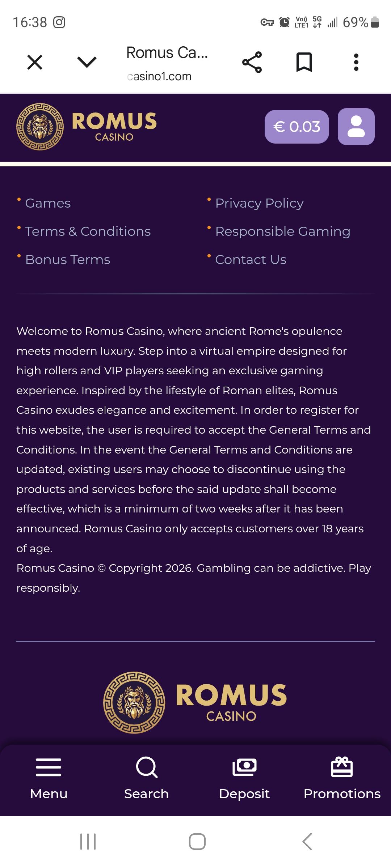Open the share icon in browser bar

(252, 62)
